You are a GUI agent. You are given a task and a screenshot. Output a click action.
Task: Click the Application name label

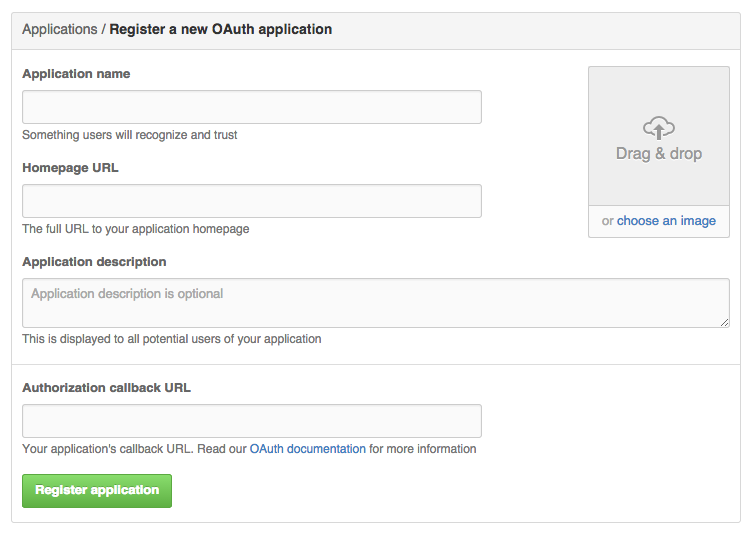click(76, 74)
